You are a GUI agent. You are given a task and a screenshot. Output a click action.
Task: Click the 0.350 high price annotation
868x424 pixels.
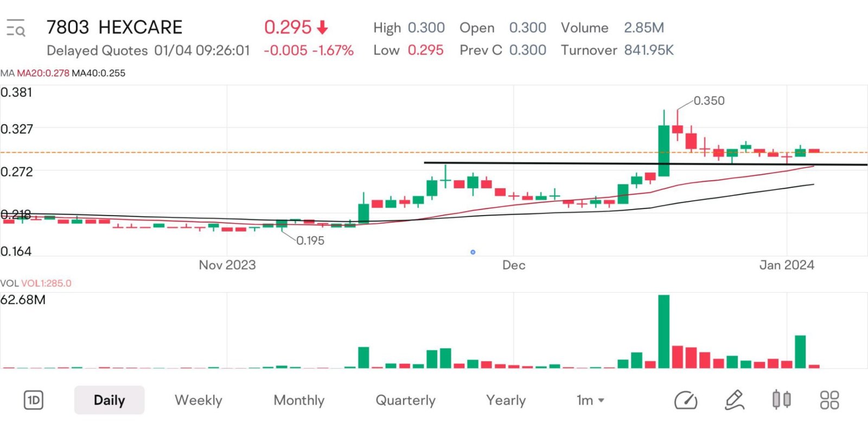[x=709, y=100]
